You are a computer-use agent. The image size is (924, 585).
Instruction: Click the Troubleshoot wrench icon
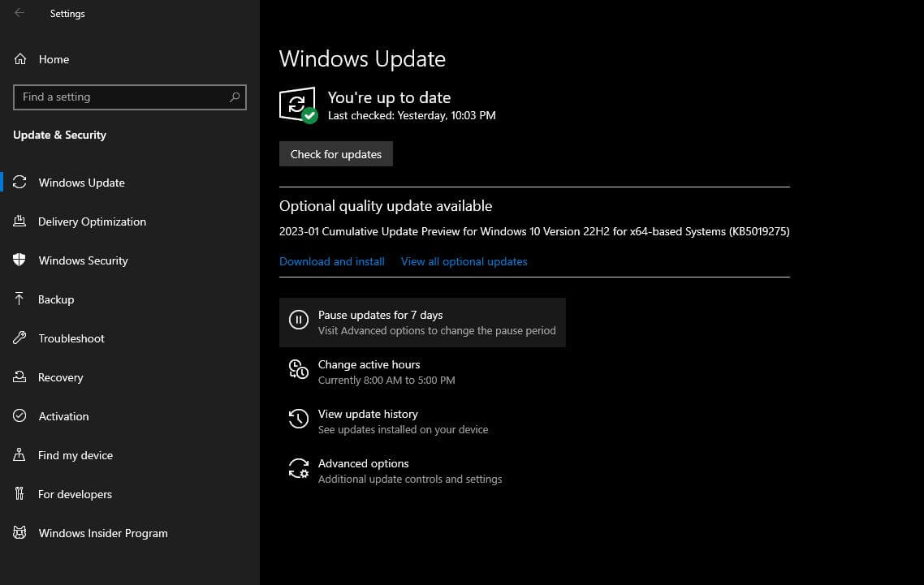click(x=19, y=338)
